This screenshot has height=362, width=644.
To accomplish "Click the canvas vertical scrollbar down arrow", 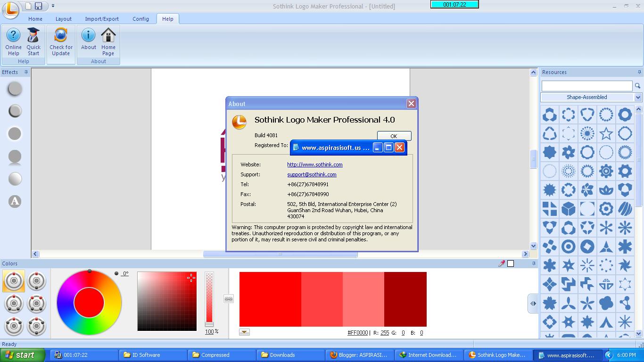I will click(534, 246).
